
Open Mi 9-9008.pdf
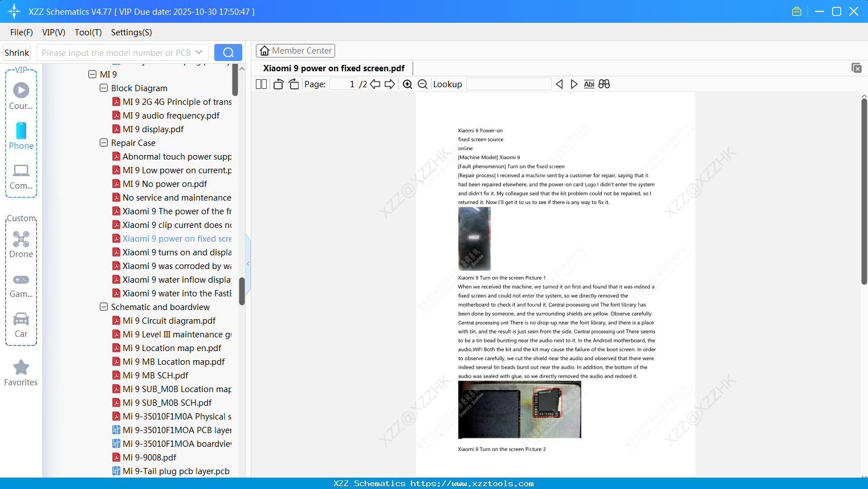click(x=149, y=458)
